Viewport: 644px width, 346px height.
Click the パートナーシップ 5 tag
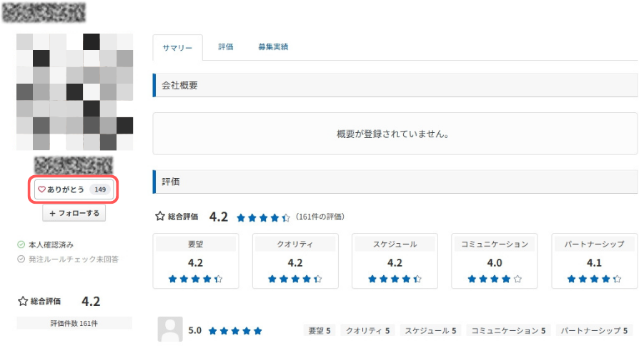pyautogui.click(x=594, y=330)
